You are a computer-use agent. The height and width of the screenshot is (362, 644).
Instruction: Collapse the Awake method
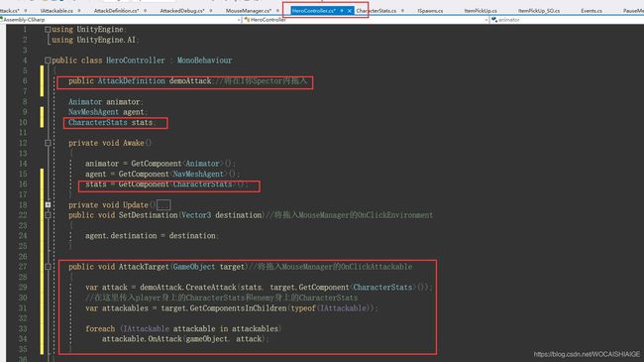(48, 143)
